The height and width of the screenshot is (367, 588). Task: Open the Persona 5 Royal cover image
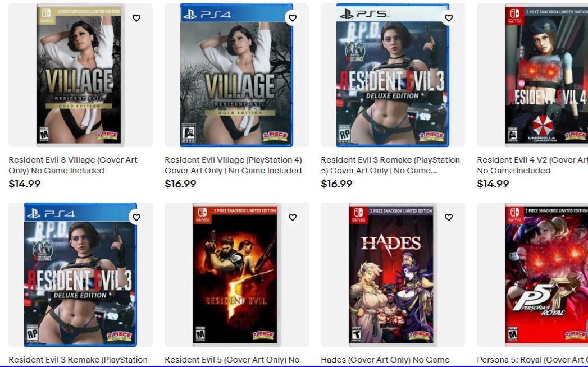(546, 274)
